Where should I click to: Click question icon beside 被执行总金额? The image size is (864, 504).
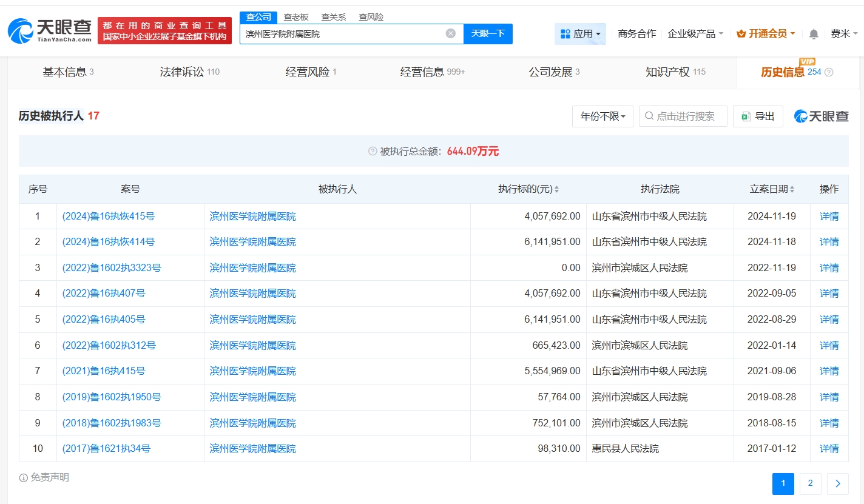pos(373,152)
